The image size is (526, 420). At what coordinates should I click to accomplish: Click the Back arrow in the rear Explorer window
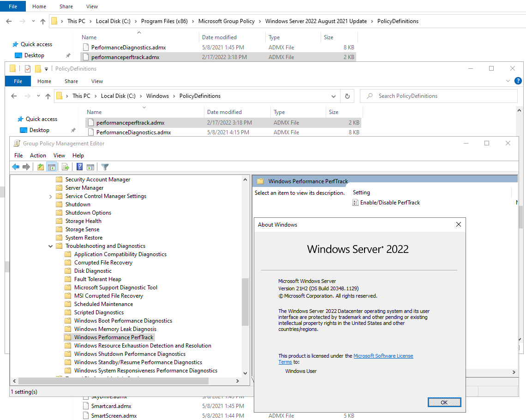coord(9,21)
